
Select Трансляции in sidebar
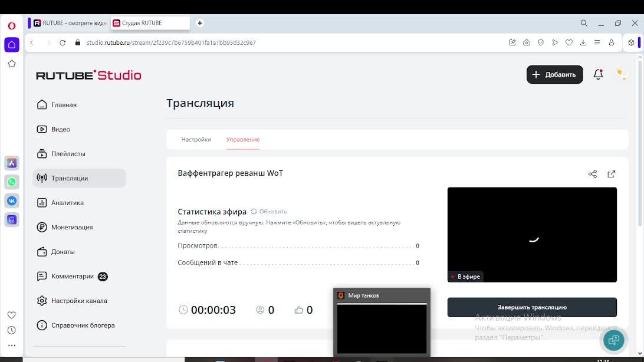pos(79,178)
